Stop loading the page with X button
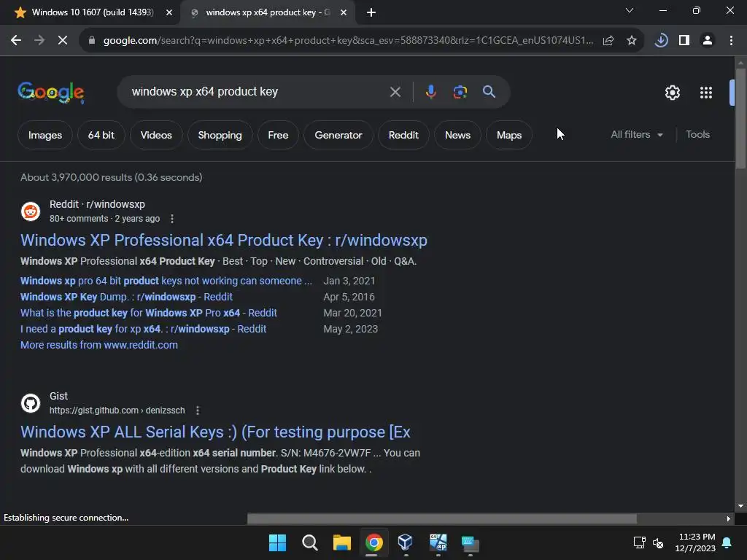This screenshot has height=560, width=747. pyautogui.click(x=63, y=41)
